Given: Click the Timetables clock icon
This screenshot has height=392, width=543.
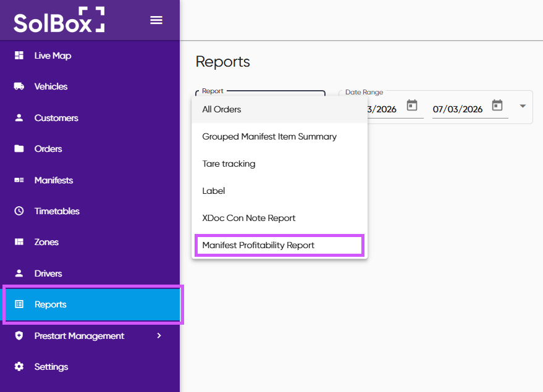Looking at the screenshot, I should coord(19,211).
